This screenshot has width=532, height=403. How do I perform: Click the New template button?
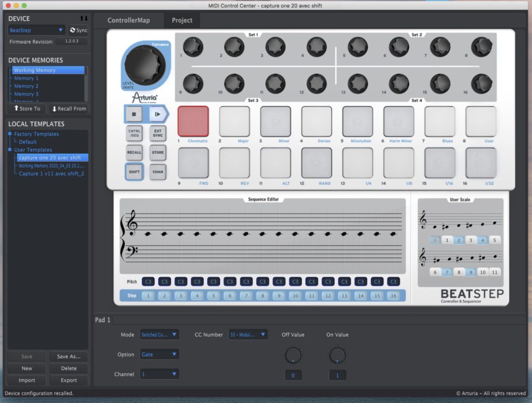click(27, 368)
